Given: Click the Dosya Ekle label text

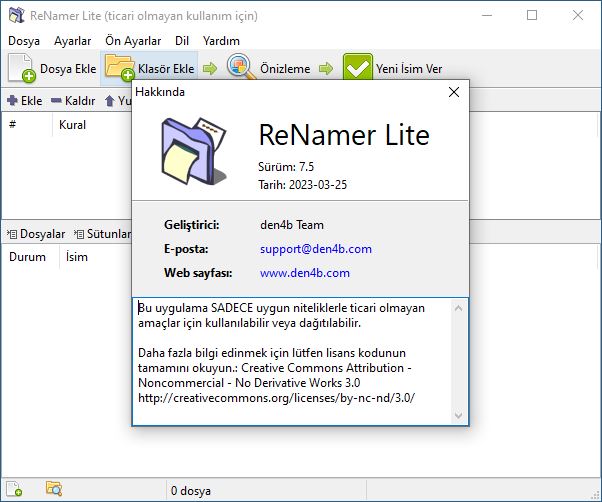Looking at the screenshot, I should (68, 69).
